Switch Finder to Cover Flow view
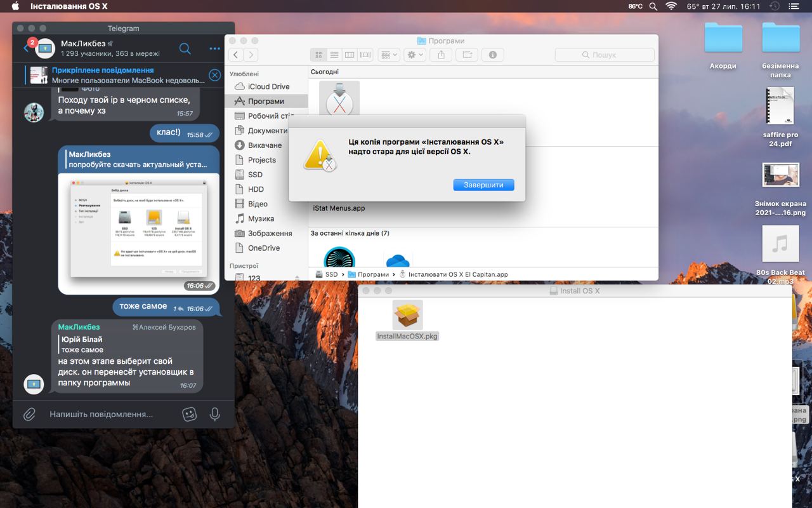 (365, 55)
